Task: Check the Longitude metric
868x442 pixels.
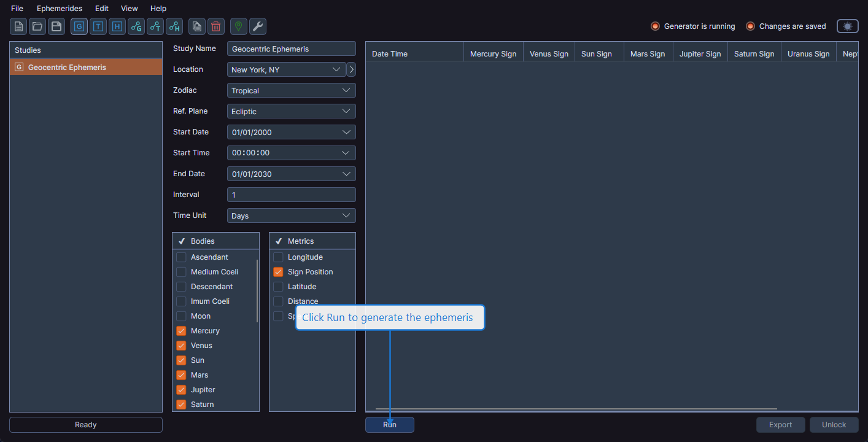Action: 278,257
